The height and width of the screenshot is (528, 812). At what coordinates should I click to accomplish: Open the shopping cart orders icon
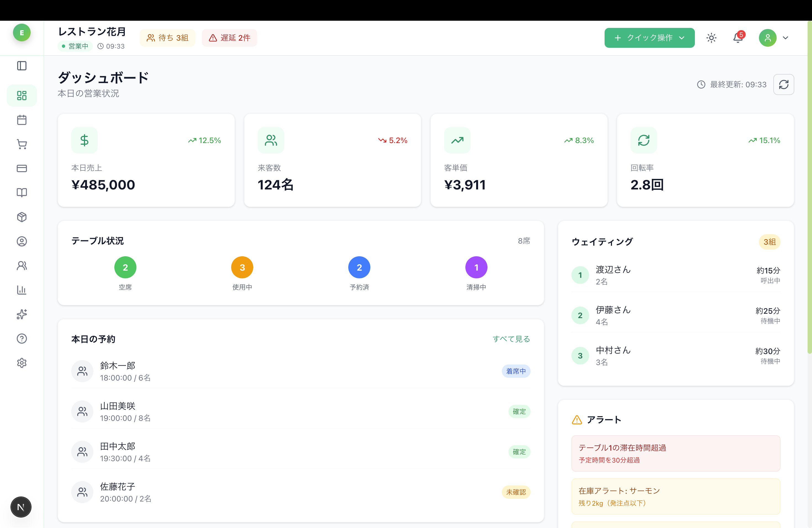(x=22, y=144)
